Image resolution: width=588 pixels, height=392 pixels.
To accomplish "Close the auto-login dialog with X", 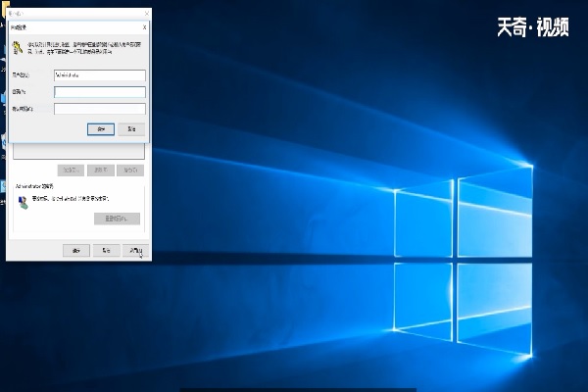I will (x=144, y=27).
